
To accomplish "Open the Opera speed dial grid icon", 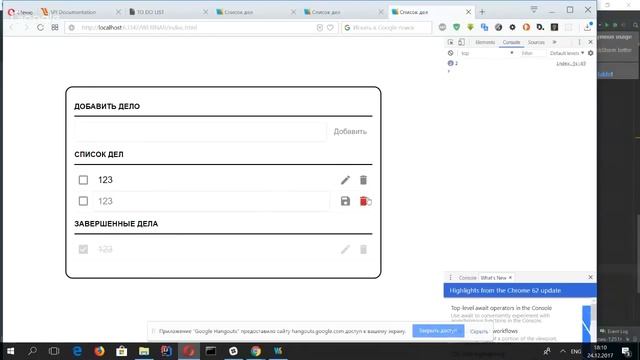I will coord(55,27).
